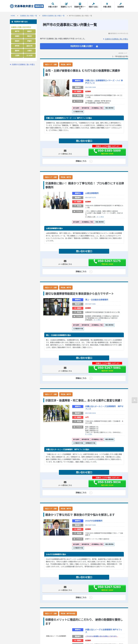Open 相談する前に via the gavel icon

93,4
